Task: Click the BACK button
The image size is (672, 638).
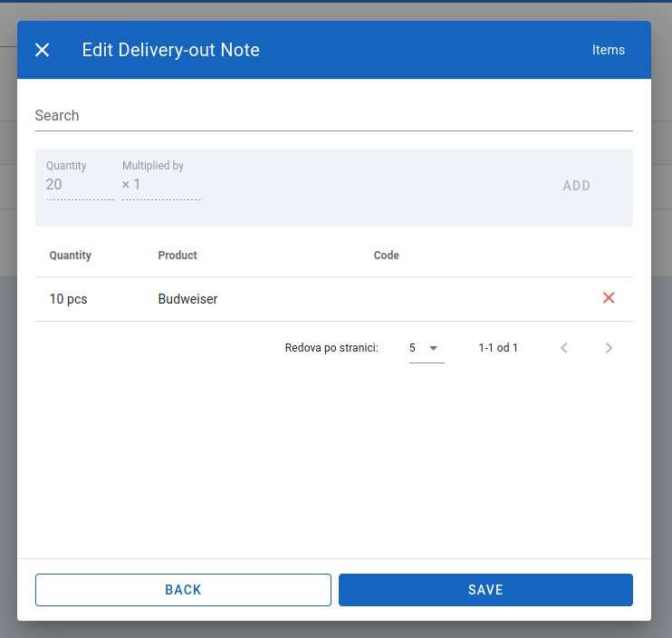Action: coord(183,590)
